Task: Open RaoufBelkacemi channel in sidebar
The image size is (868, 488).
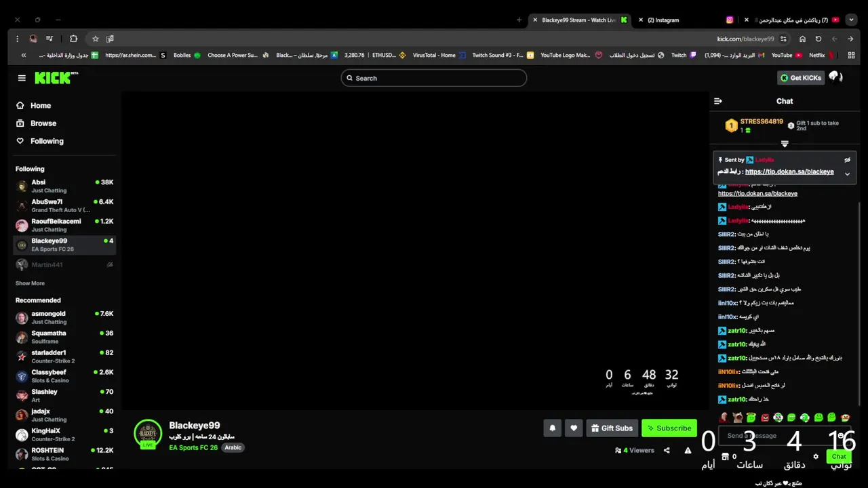Action: pos(64,225)
